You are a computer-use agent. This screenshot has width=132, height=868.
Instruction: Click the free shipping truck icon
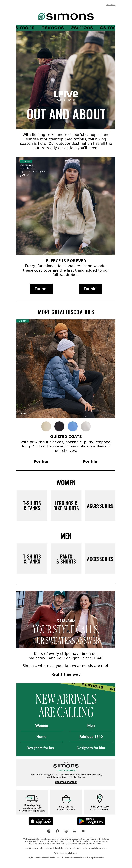[x=32, y=798]
